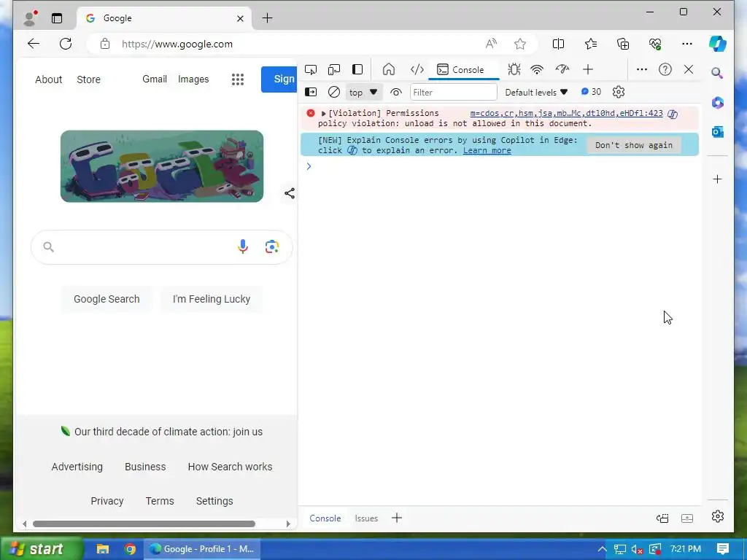Image resolution: width=747 pixels, height=560 pixels.
Task: Open Edge Collections
Action: point(623,44)
